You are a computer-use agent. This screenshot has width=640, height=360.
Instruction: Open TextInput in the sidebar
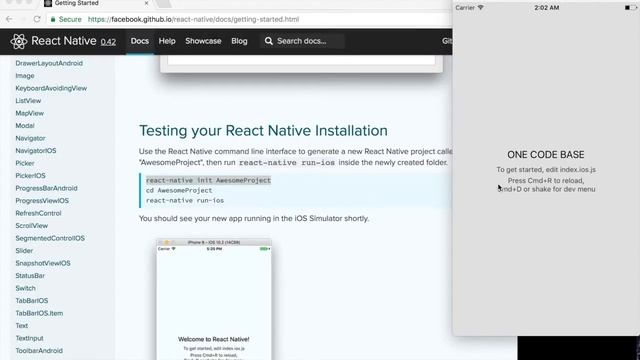pos(29,338)
